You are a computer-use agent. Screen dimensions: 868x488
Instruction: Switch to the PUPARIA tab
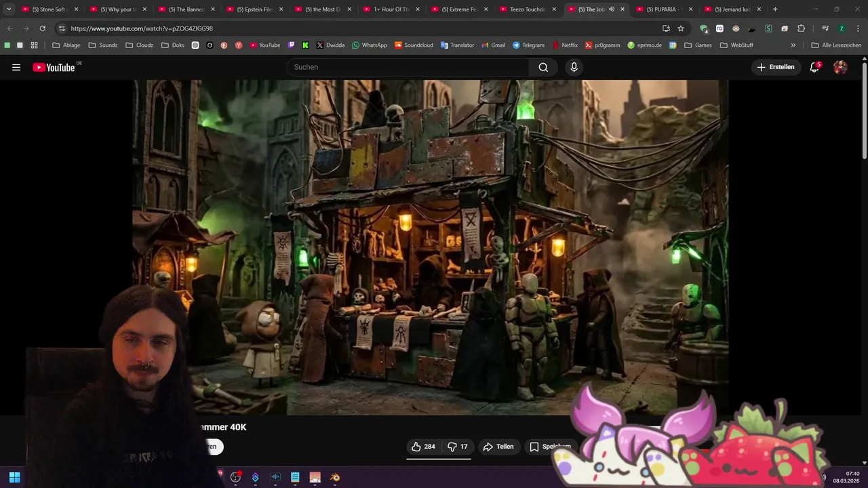point(663,9)
